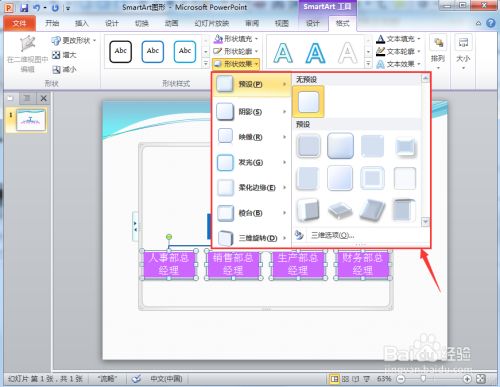Image resolution: width=500 pixels, height=387 pixels.
Task: Click the Undo arrow icon
Action: point(37,8)
